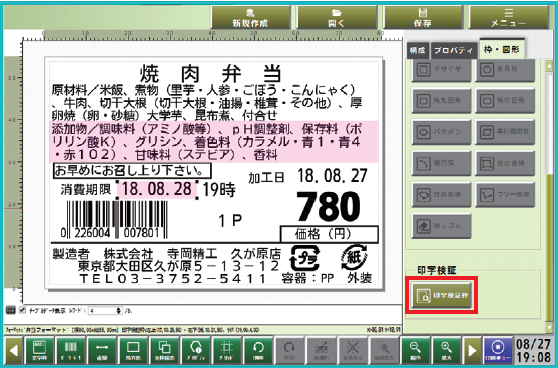Screen dimensions: 558x368
Task: Select the barcode tool in bottom toolbar
Action: click(x=70, y=351)
